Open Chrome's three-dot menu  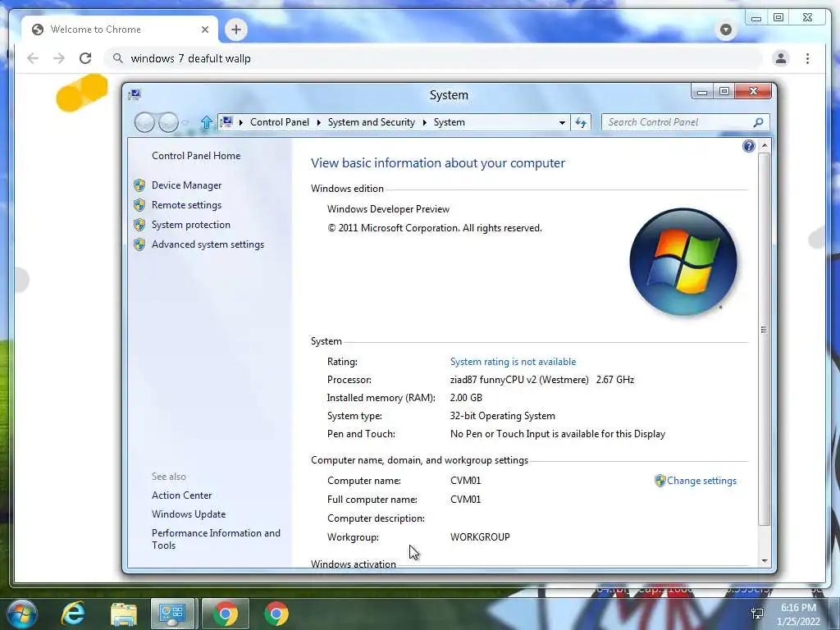coord(807,58)
